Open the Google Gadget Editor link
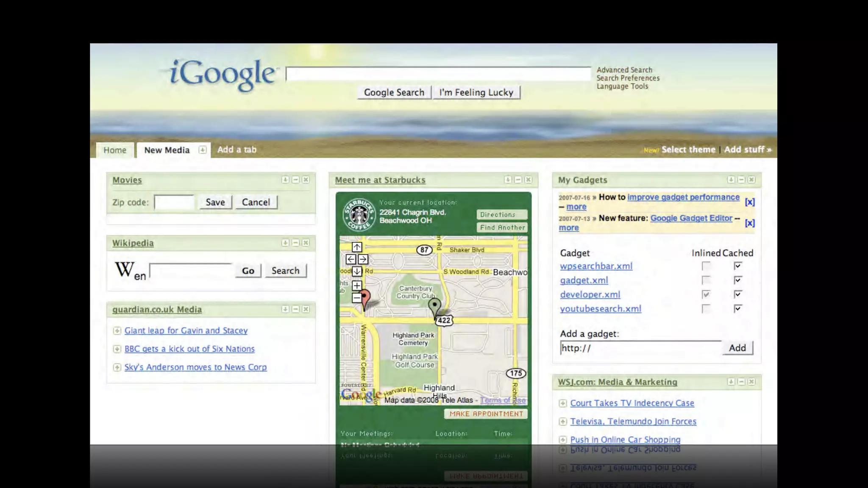The height and width of the screenshot is (488, 868). [691, 218]
